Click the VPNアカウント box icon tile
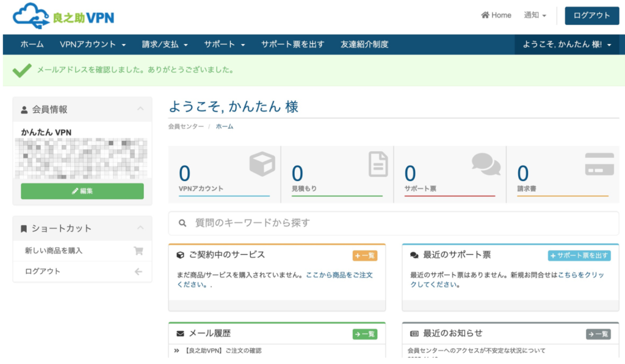This screenshot has width=625, height=364. (x=224, y=174)
